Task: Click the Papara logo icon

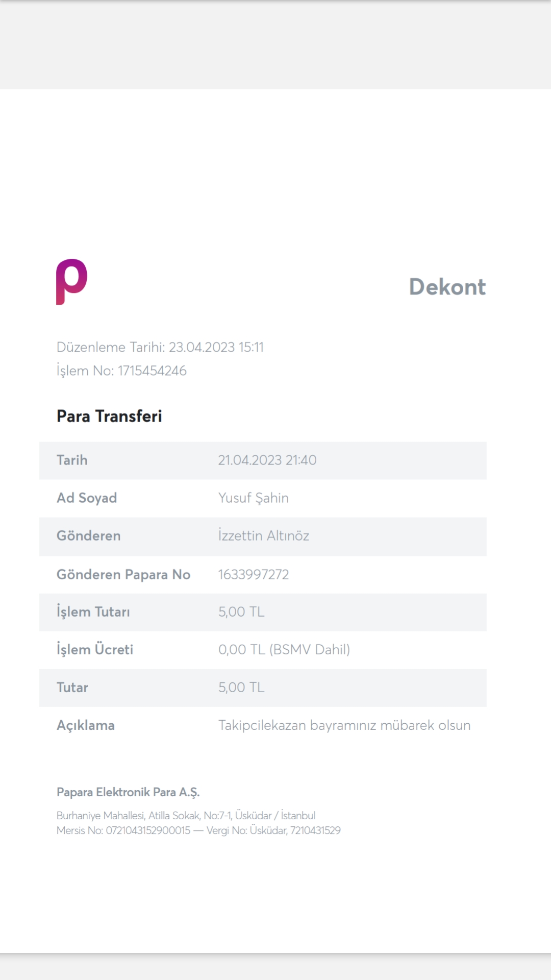Action: (x=72, y=282)
